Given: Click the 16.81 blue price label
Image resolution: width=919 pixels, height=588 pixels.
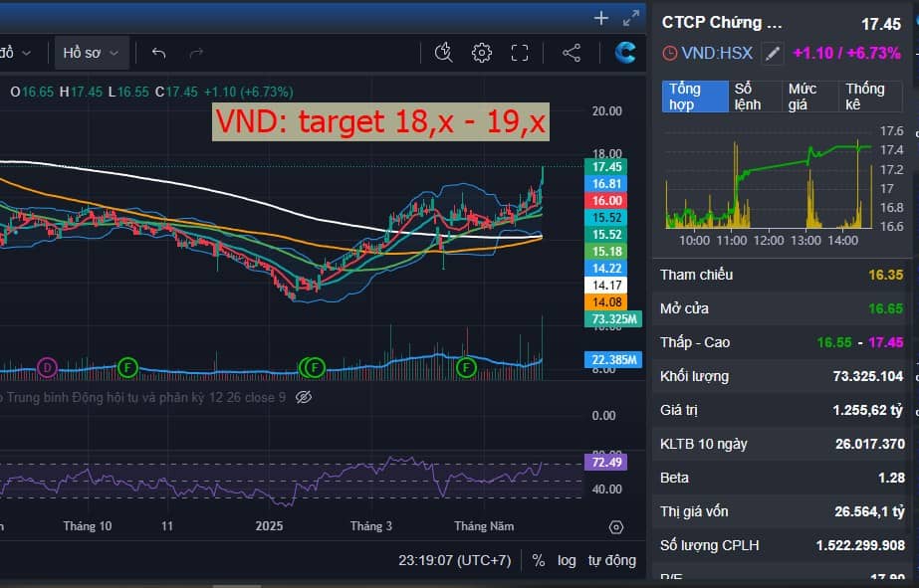Looking at the screenshot, I should (x=606, y=184).
